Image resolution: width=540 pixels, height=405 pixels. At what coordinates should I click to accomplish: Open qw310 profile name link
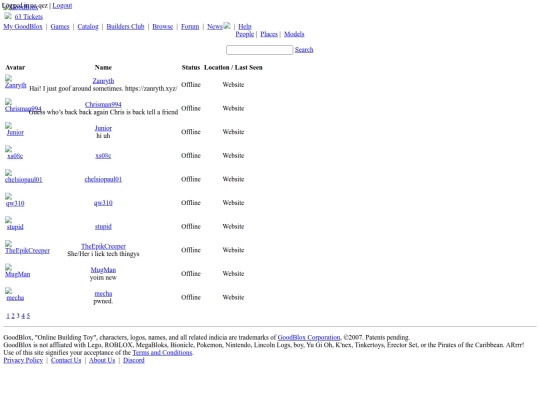[103, 203]
